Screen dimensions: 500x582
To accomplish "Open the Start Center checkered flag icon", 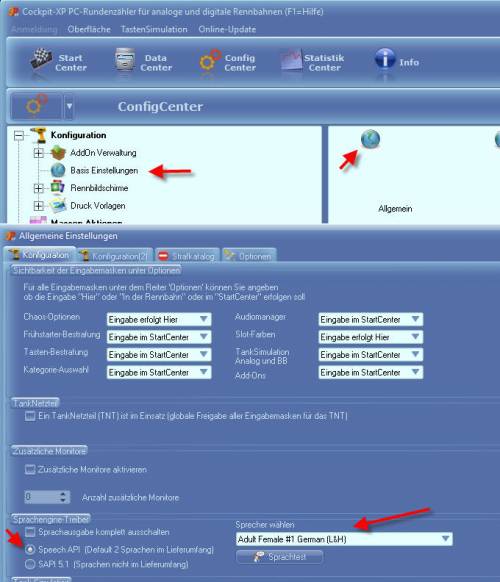I will pos(41,59).
